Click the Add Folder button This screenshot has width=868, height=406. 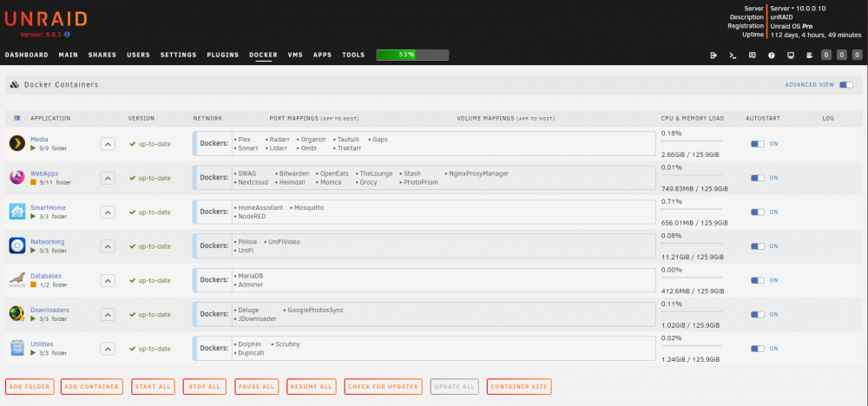(30, 387)
